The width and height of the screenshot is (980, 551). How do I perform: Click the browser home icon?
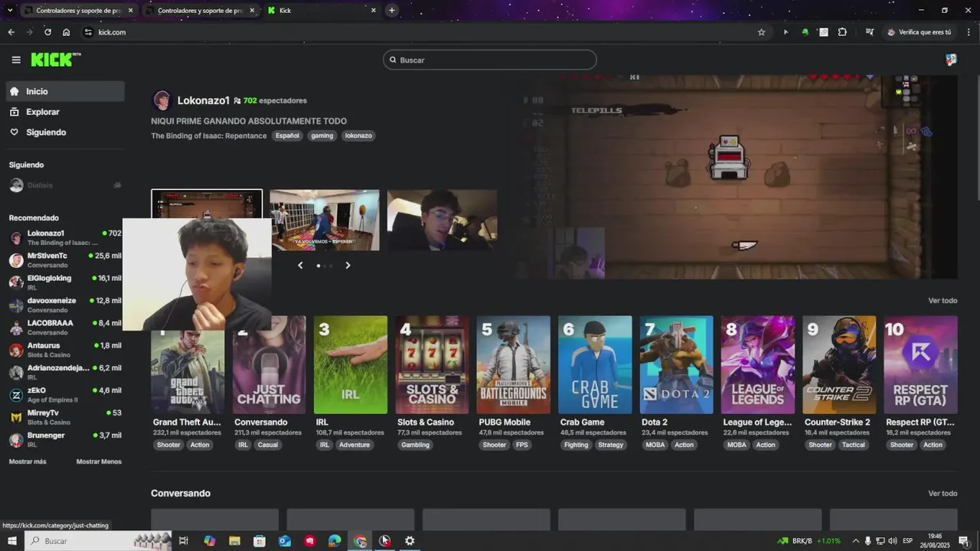coord(67,32)
